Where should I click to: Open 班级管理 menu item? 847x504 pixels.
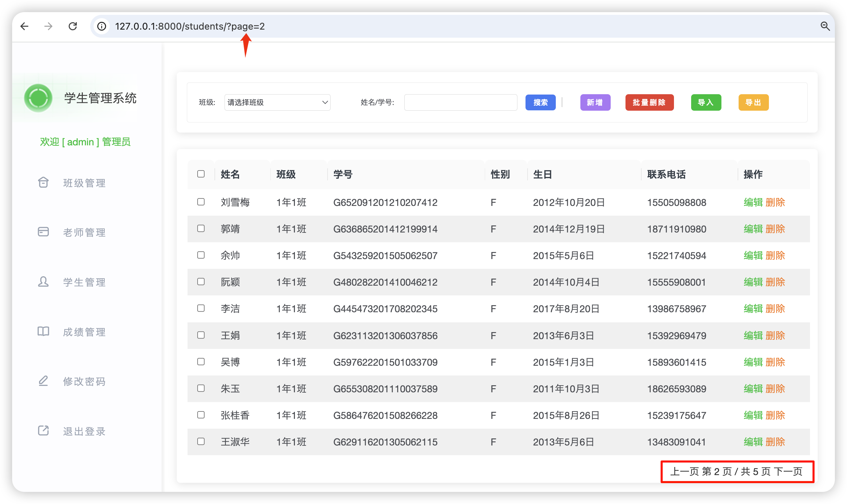84,183
